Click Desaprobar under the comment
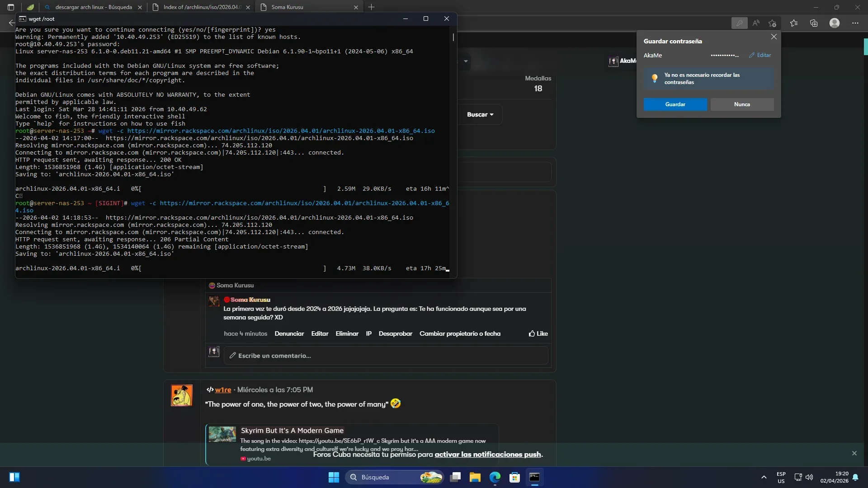This screenshot has width=868, height=488. click(395, 334)
